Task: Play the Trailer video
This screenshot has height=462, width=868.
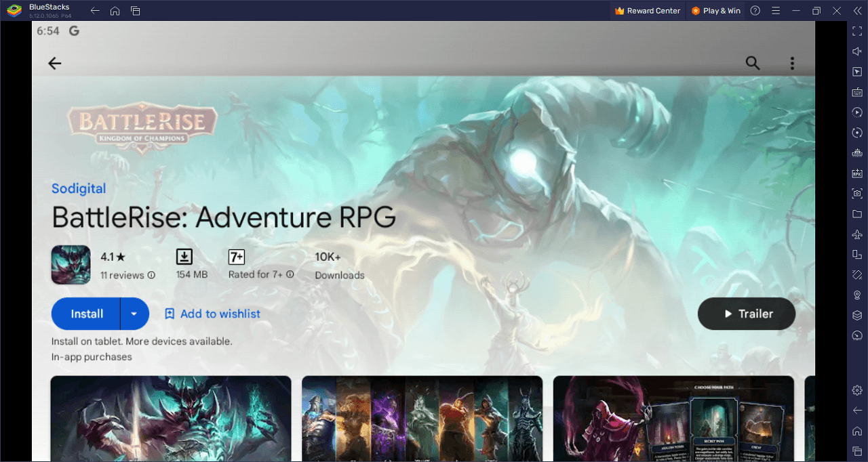Action: click(x=747, y=314)
